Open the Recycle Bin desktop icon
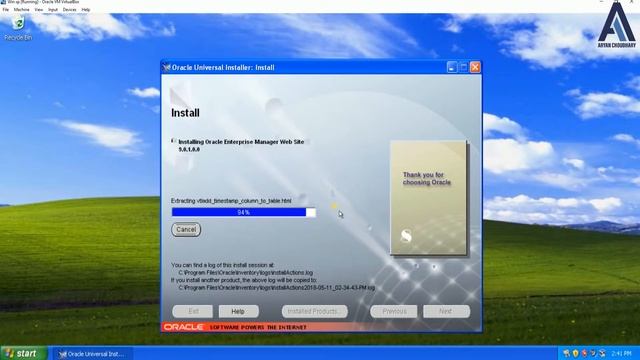This screenshot has width=640, height=360. (x=18, y=28)
